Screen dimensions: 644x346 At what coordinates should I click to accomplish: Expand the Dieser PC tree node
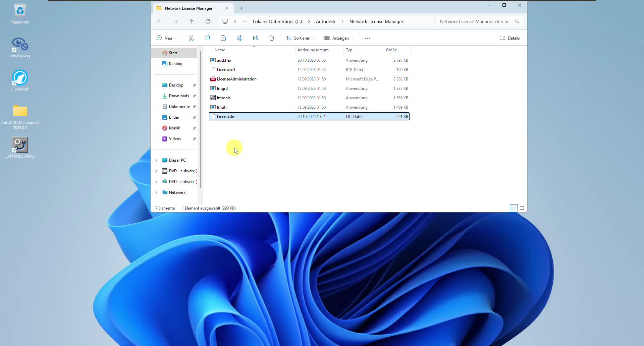(x=156, y=160)
